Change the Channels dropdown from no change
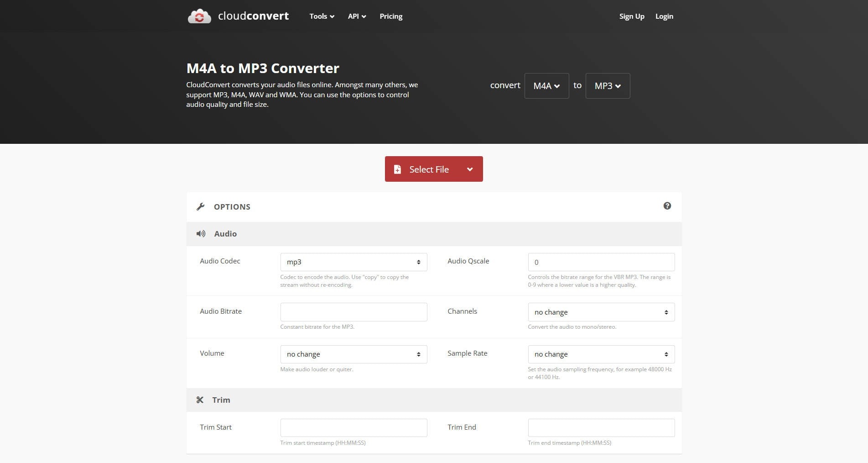This screenshot has width=868, height=463. [601, 312]
